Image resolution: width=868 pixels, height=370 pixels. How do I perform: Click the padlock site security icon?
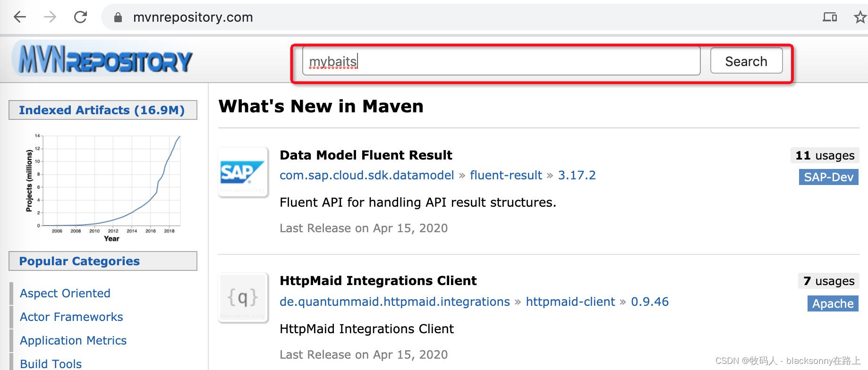(x=118, y=17)
